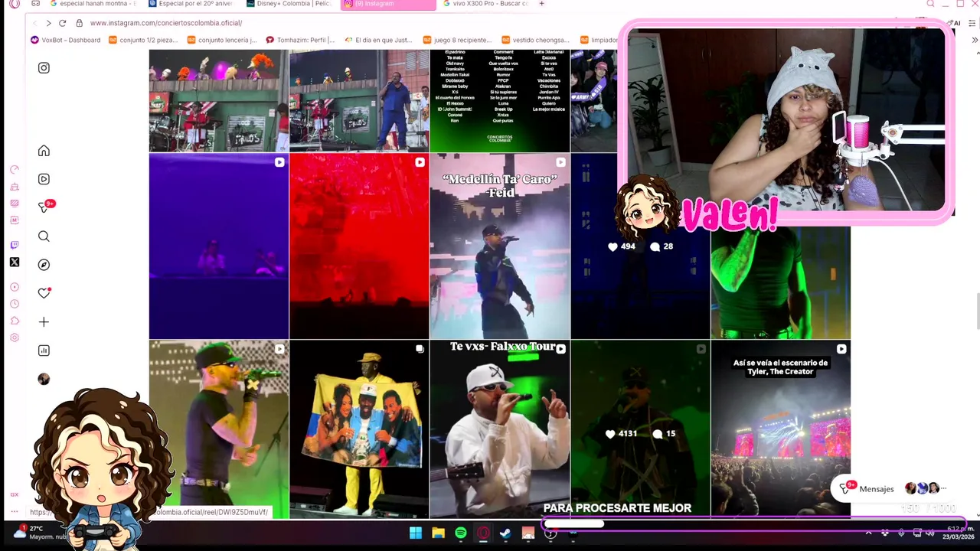Open the green-lit tattooed arm post

(781, 283)
